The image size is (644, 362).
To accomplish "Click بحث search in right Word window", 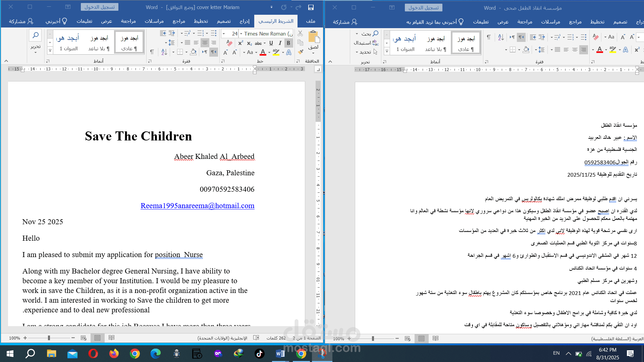I will 370,34.
